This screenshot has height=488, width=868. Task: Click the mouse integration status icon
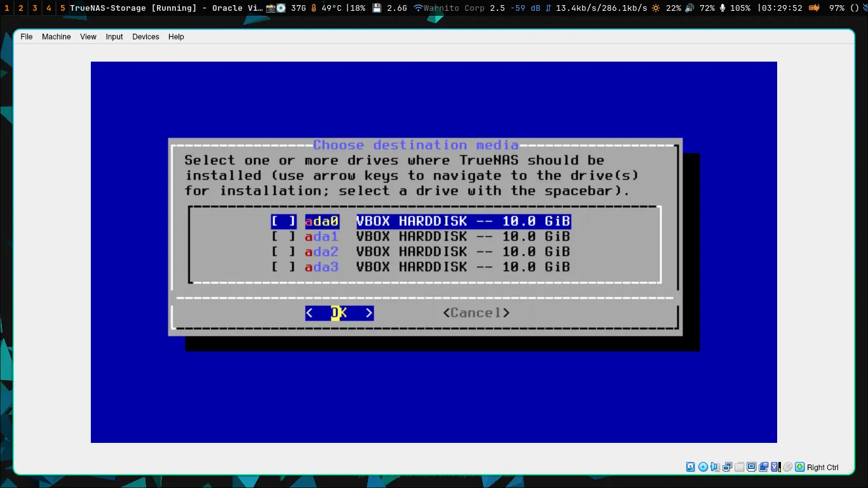click(x=787, y=467)
